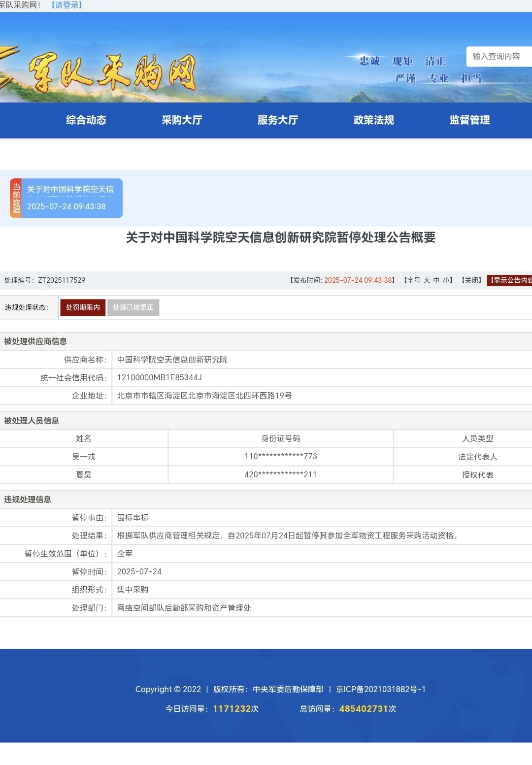532x765 pixels.
Task: Click the 法定代表人 cell
Action: pyautogui.click(x=478, y=457)
